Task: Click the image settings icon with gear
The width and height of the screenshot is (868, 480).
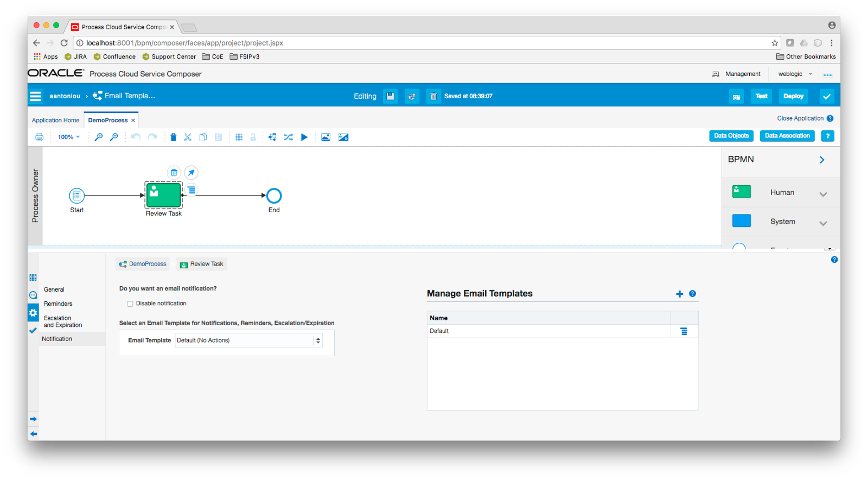Action: [x=343, y=137]
